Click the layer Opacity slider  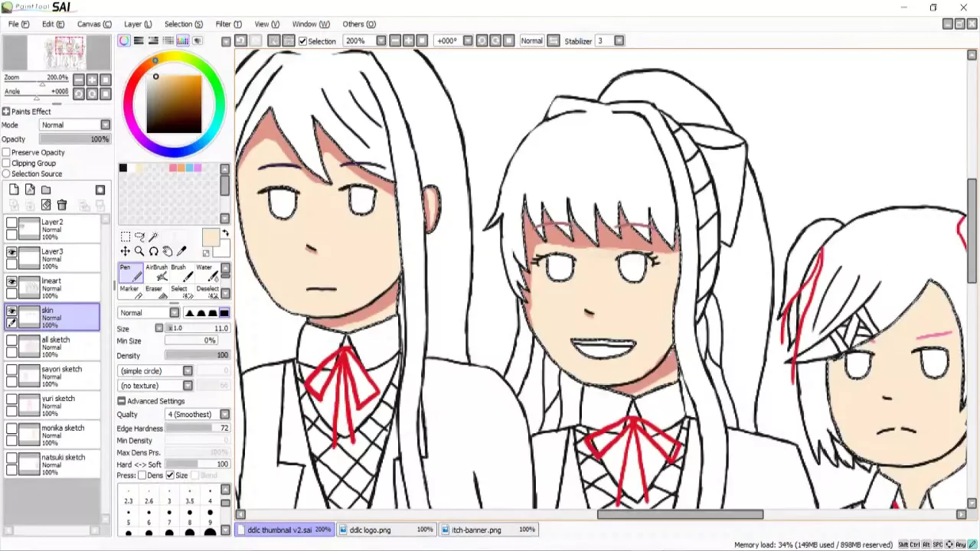point(75,139)
